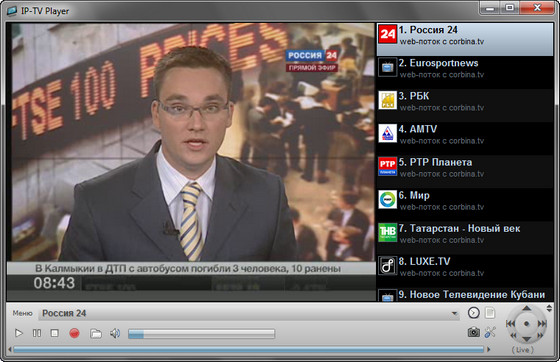Open the scheduler clock icon
Viewport: 560px width, 362px height.
coord(474,313)
